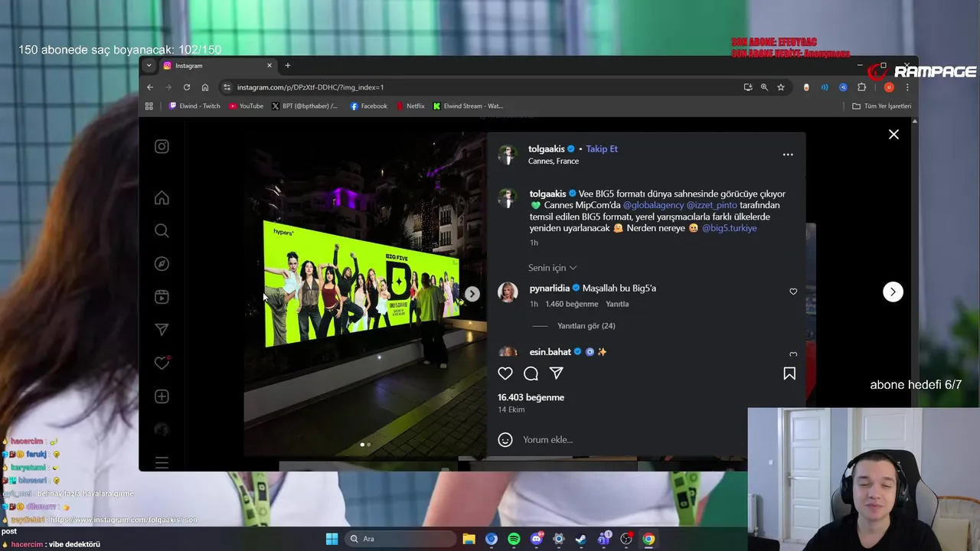Open emoji picker beside comment field
The width and height of the screenshot is (980, 551).
tap(505, 439)
